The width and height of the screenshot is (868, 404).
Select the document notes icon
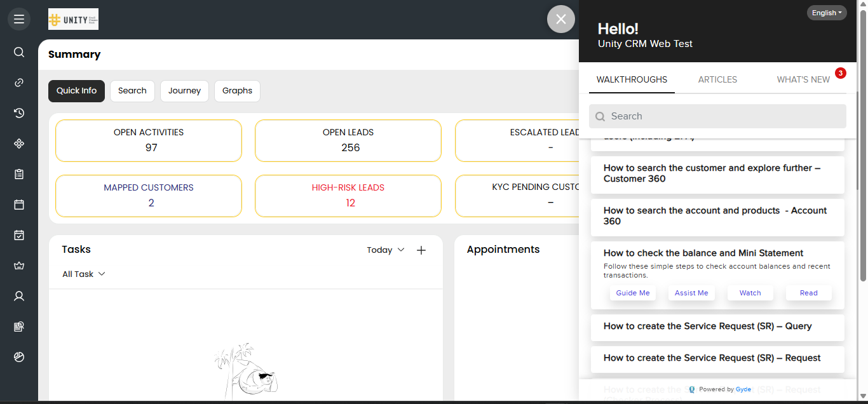18,326
